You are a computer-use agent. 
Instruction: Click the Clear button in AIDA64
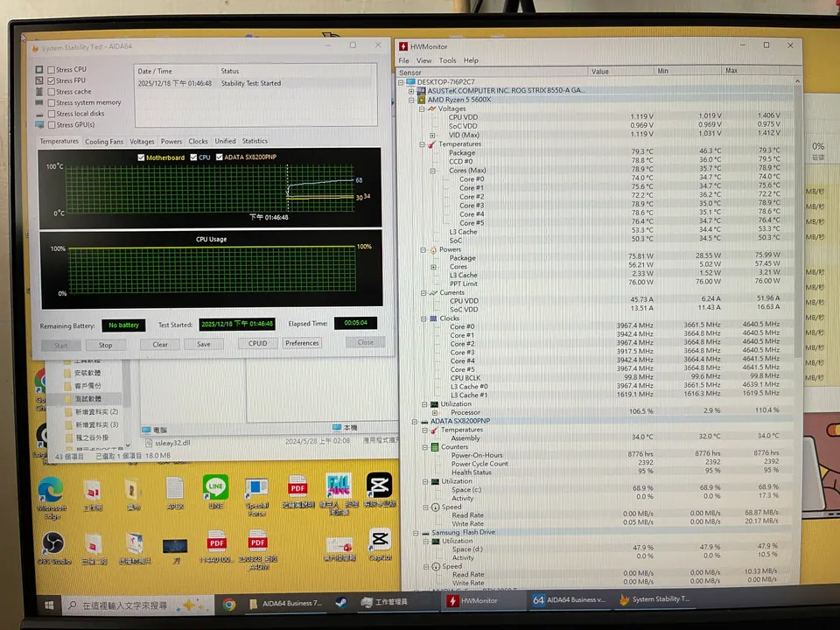[x=159, y=345]
